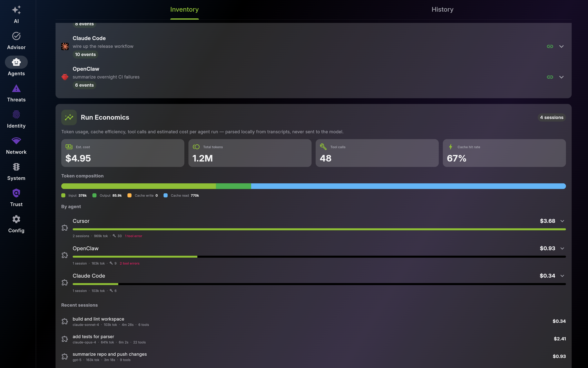Click the Run Economics chart icon
Screen dimensions: 588x368
69,117
